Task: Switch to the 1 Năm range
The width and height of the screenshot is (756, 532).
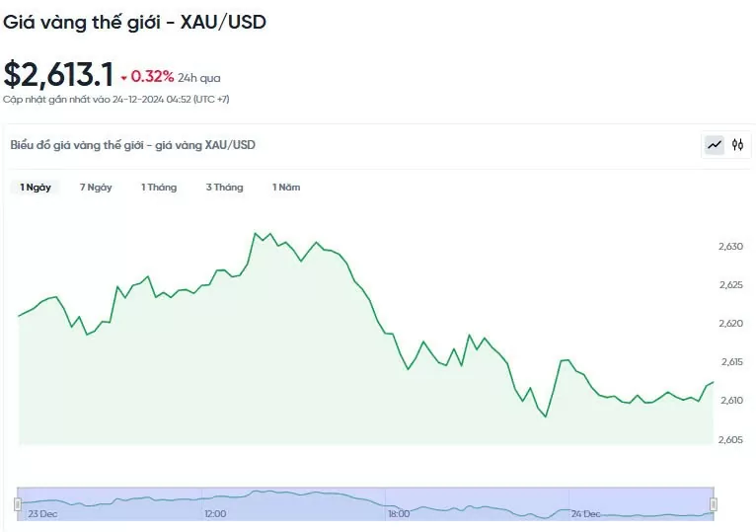Action: click(x=286, y=188)
